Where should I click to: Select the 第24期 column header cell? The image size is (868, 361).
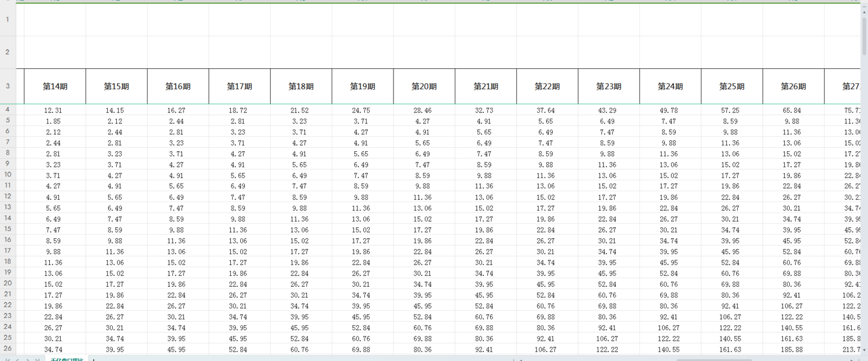[670, 86]
